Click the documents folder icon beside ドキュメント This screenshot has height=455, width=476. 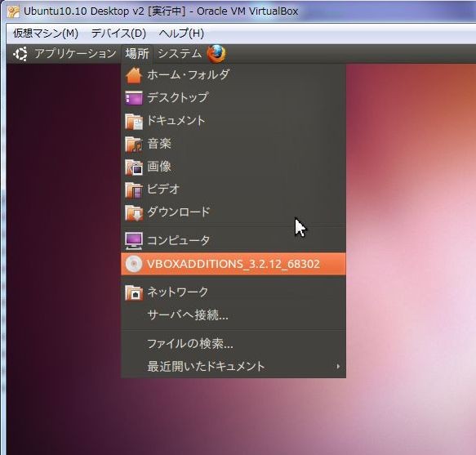134,121
